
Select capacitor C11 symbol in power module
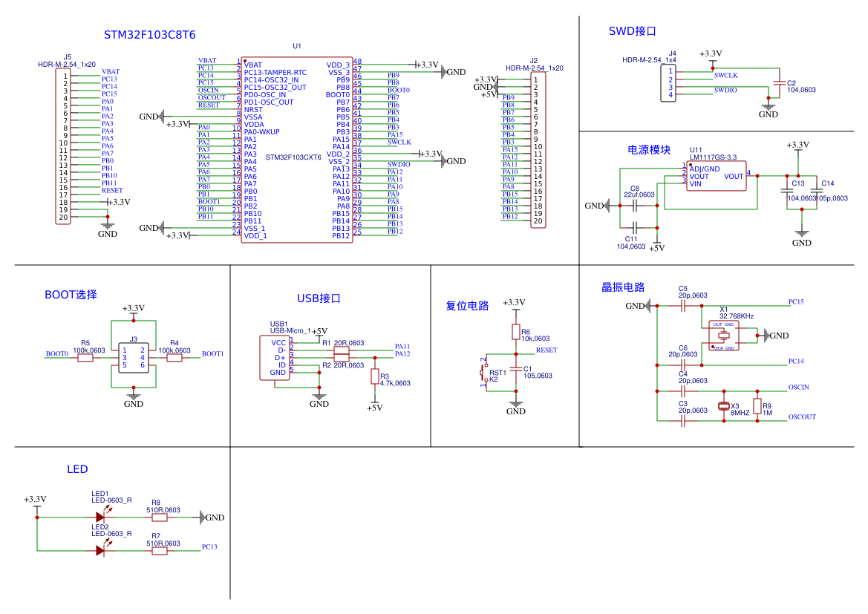point(635,227)
